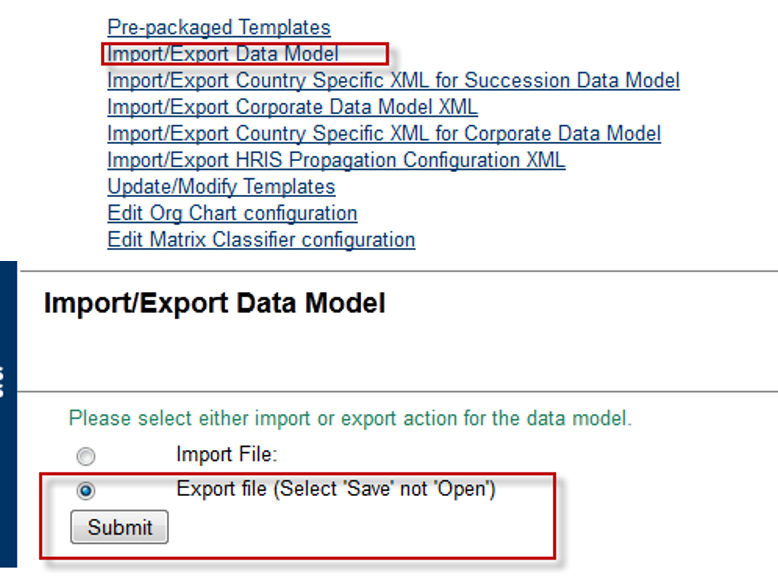Click the green import or export instruction text
This screenshot has width=778, height=577.
pyautogui.click(x=350, y=418)
